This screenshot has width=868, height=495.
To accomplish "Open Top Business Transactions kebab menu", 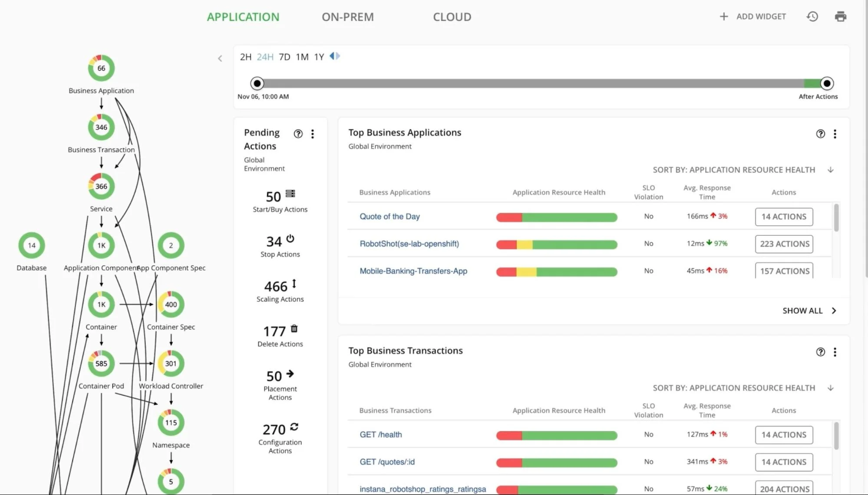I will 835,352.
